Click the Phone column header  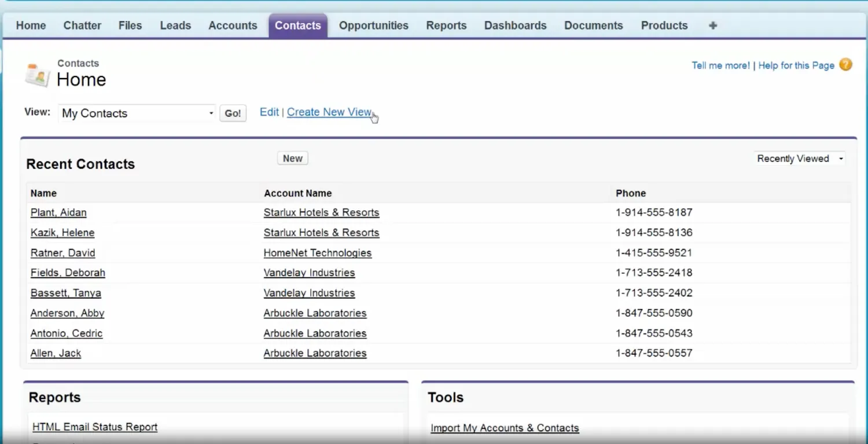pyautogui.click(x=631, y=193)
